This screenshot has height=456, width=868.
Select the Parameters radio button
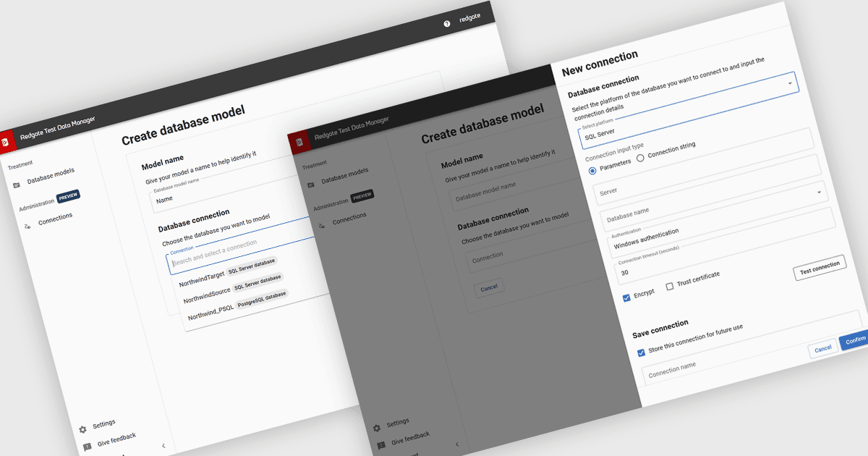point(593,170)
